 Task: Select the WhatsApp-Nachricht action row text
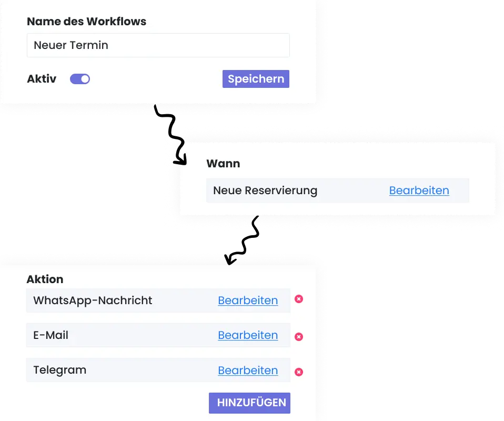click(93, 300)
